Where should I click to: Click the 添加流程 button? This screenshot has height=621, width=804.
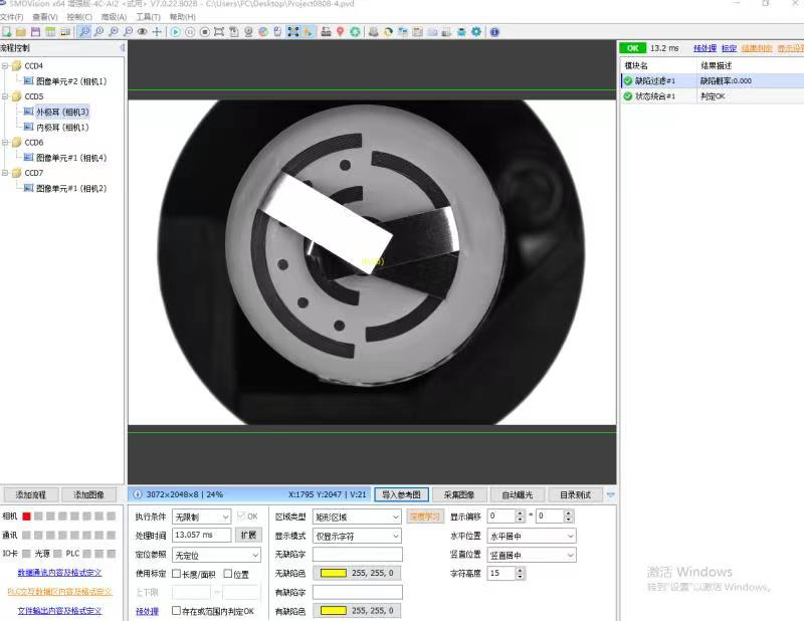point(32,495)
